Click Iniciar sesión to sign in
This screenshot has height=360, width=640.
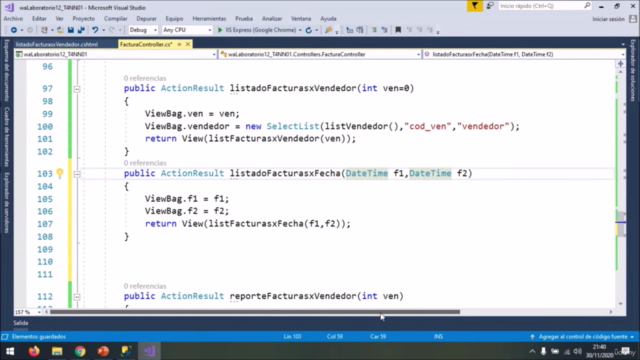608,19
